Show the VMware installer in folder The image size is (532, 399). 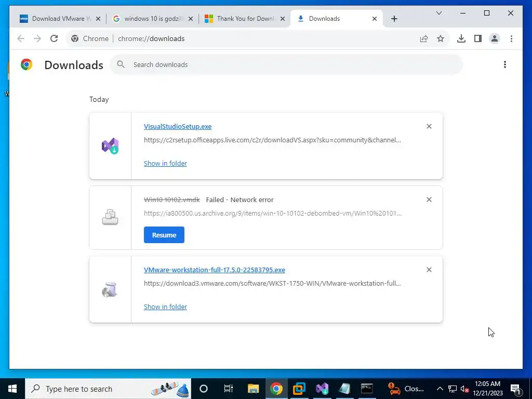coord(165,307)
